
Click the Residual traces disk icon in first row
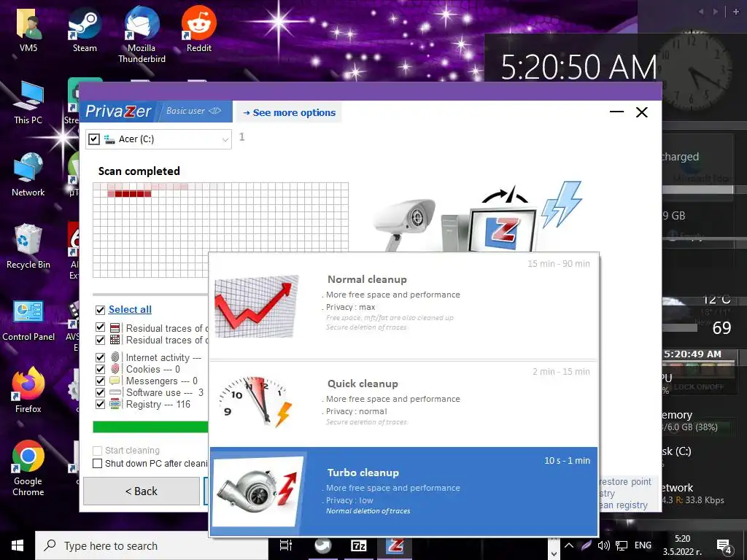pos(115,327)
